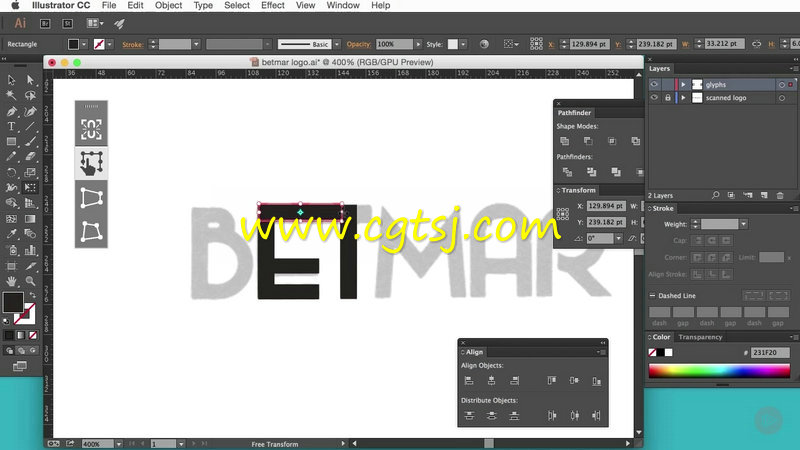
Task: Select the Pen tool
Action: point(11,111)
